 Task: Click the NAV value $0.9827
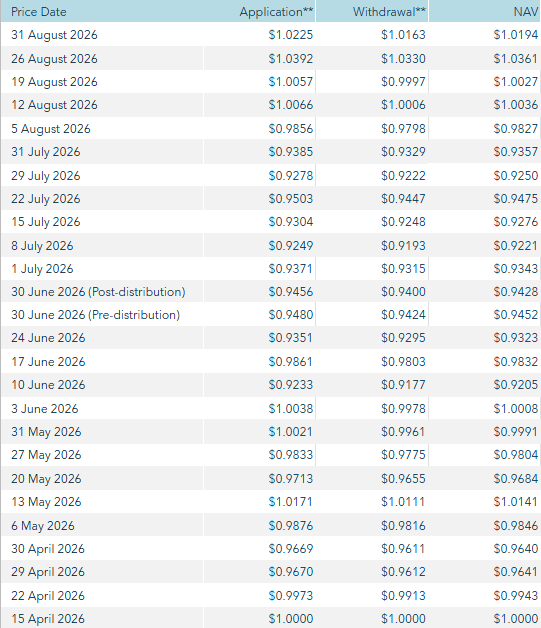pyautogui.click(x=516, y=129)
